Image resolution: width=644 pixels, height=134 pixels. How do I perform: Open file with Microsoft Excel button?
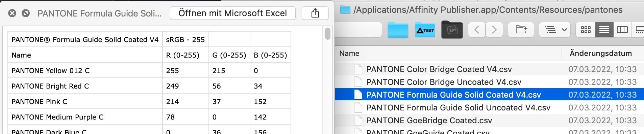pos(232,13)
